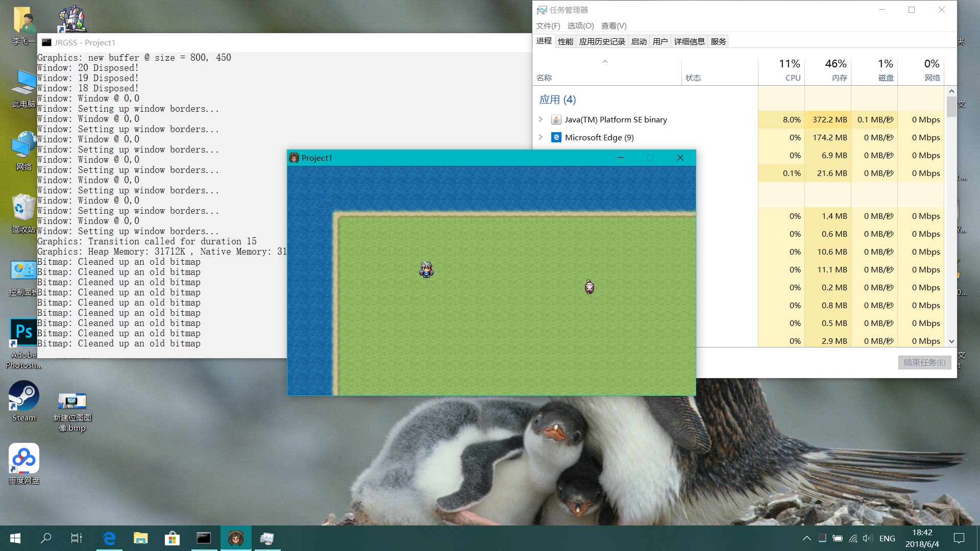The height and width of the screenshot is (551, 980).
Task: Expand Microsoft Edge (9) process group
Action: [x=541, y=137]
